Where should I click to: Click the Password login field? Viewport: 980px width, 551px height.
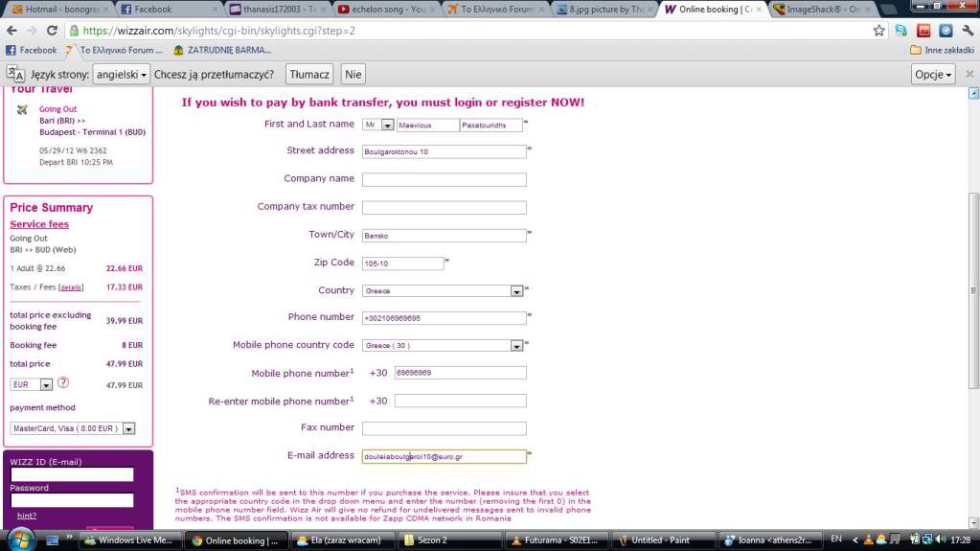pos(72,499)
